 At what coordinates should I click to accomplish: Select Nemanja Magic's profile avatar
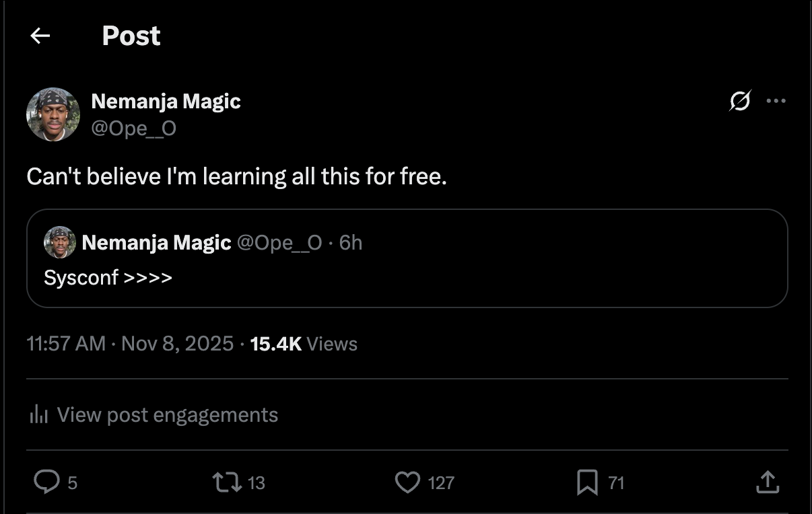(x=53, y=114)
